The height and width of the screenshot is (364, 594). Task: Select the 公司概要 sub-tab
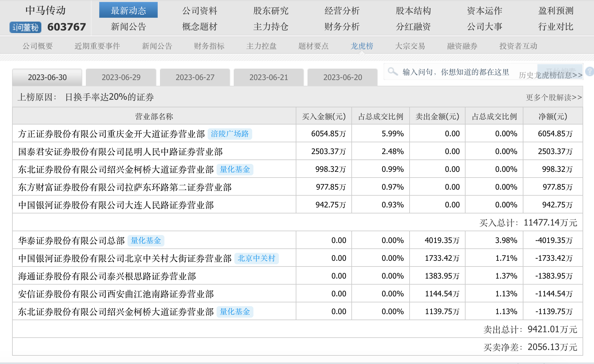[x=38, y=46]
